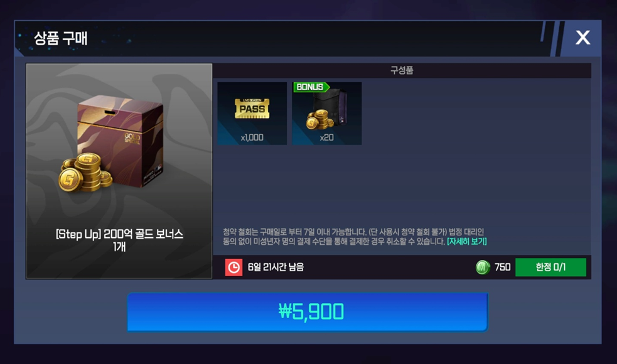Click the gold coin stack beside the box

click(x=85, y=173)
